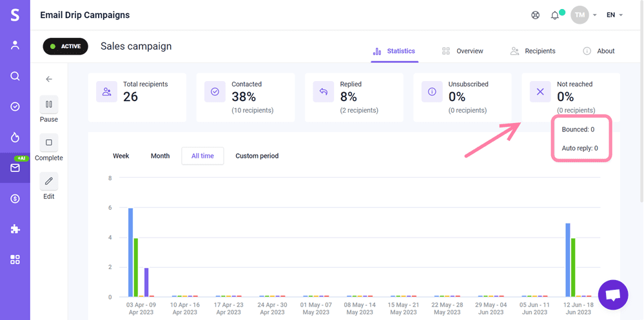Screen dimensions: 644x320
Task: Select the Week time range
Action: pyautogui.click(x=121, y=156)
